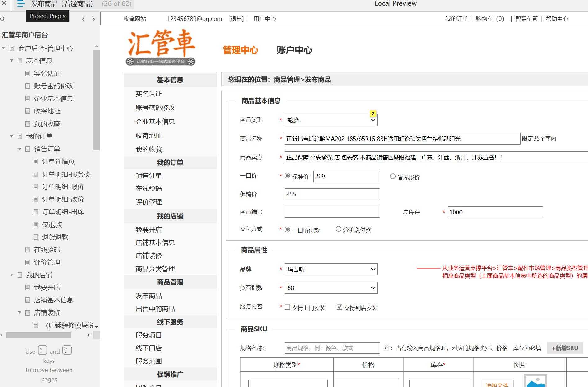Click the 总库存 field showing 1000
Screen dimensions: 588x387
(495, 212)
